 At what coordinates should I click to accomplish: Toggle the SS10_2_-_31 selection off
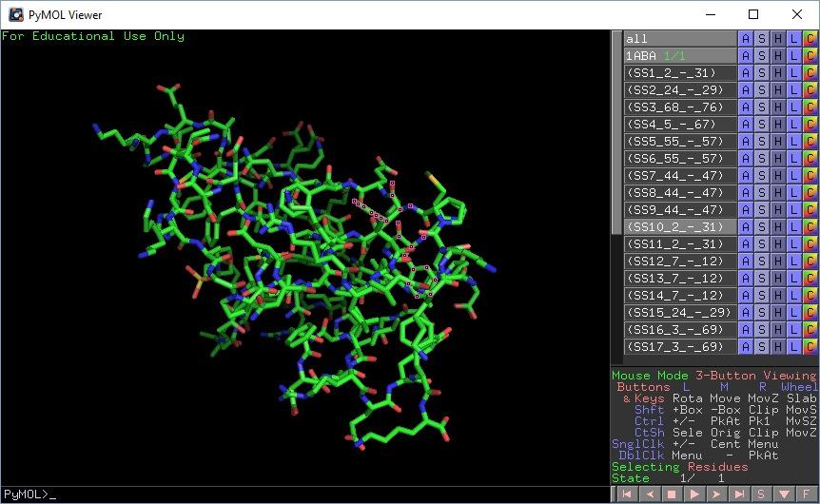pyautogui.click(x=680, y=227)
